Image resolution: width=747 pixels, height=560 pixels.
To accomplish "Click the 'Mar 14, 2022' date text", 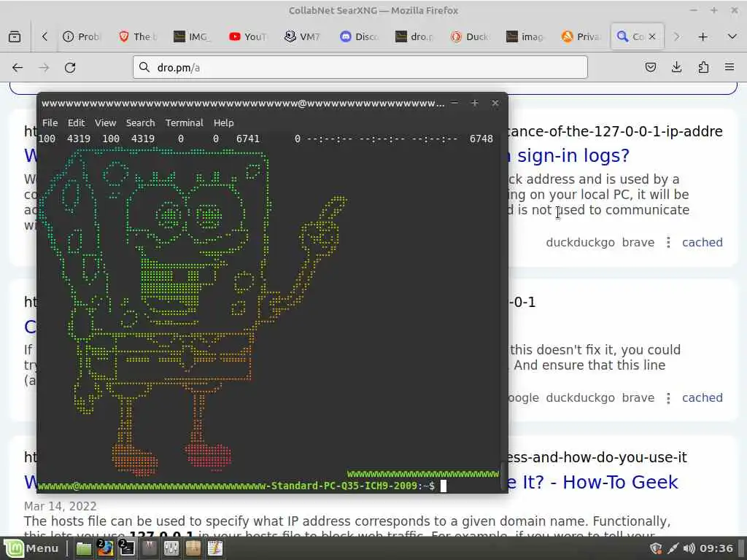I will (x=60, y=506).
